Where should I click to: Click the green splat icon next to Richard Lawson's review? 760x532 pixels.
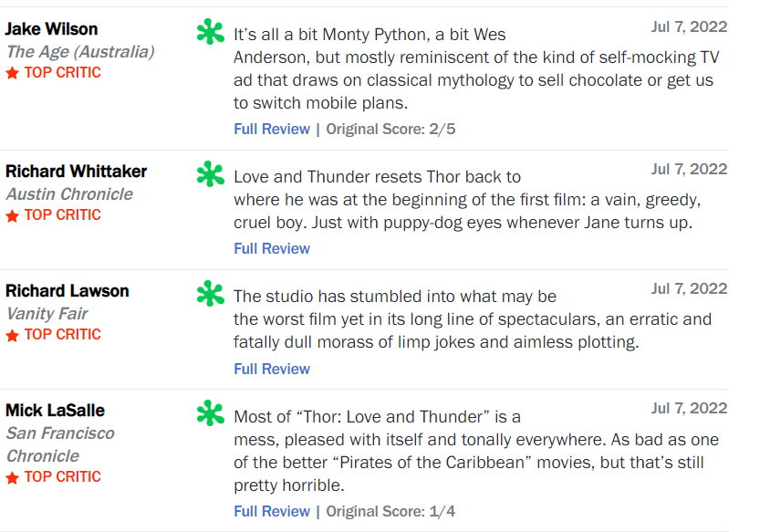(210, 293)
